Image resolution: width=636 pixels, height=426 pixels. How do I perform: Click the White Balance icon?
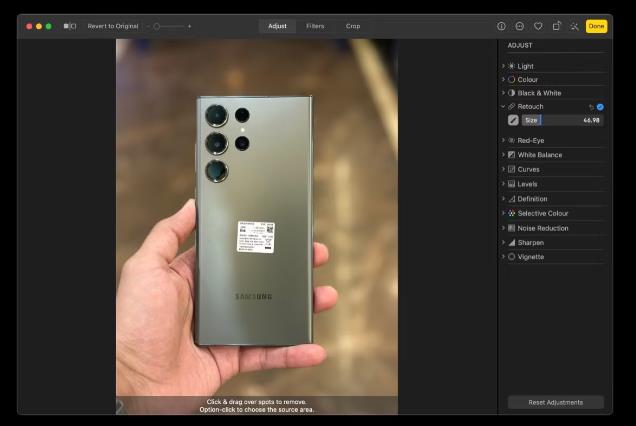(511, 155)
